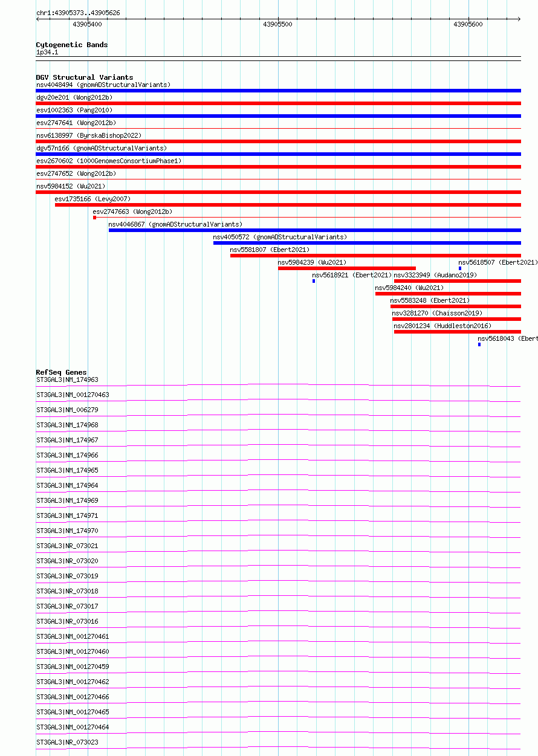Click the esv1735166 (Levy2007) label
The height and width of the screenshot is (756, 538).
92,199
